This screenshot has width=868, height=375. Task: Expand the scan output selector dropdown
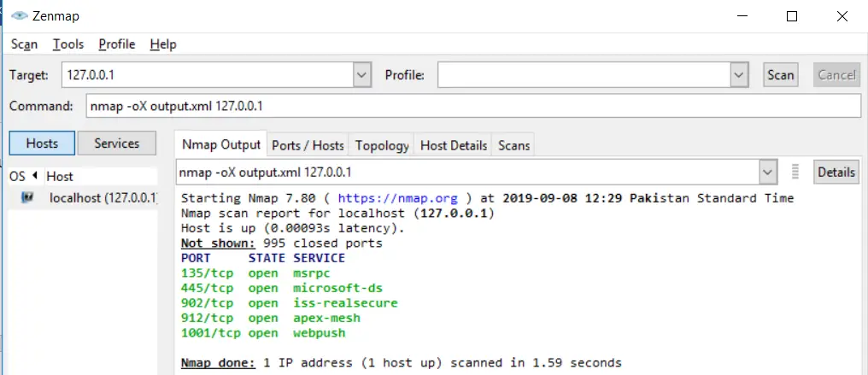click(766, 172)
